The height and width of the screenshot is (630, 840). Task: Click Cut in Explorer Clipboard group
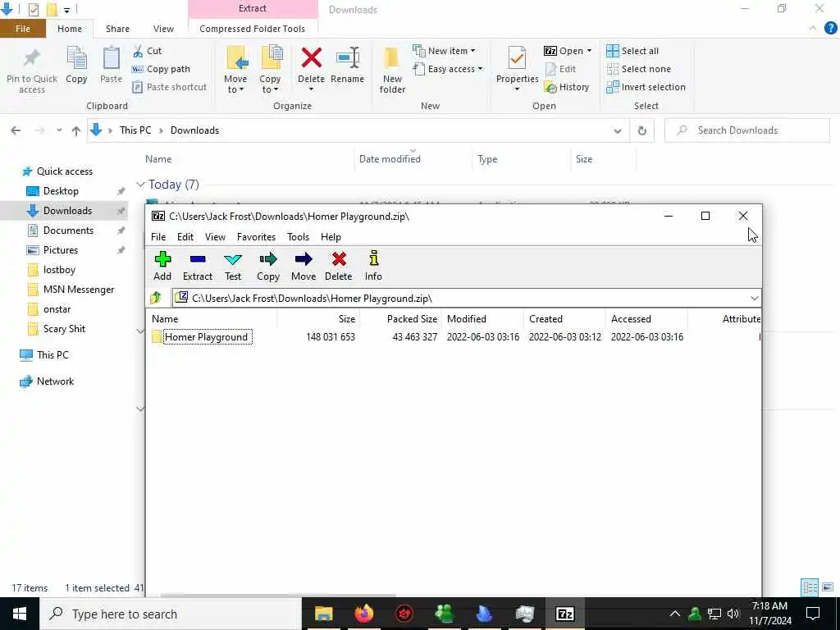click(x=147, y=51)
